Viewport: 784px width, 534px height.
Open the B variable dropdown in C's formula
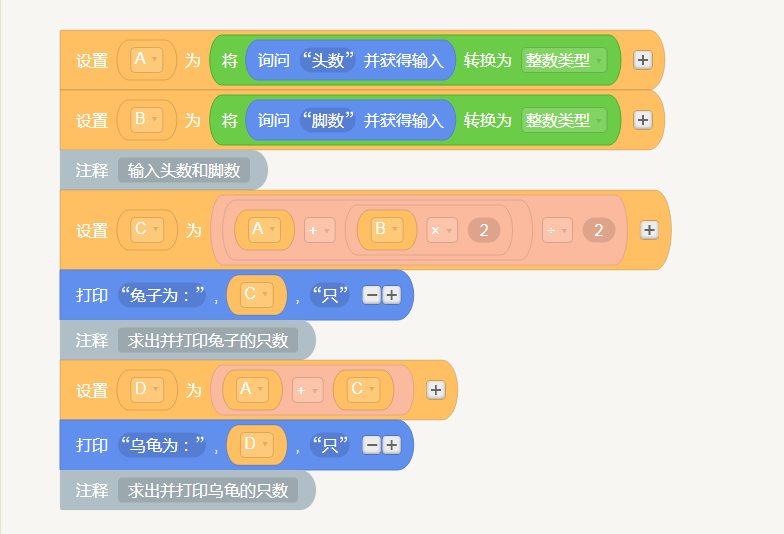[387, 230]
